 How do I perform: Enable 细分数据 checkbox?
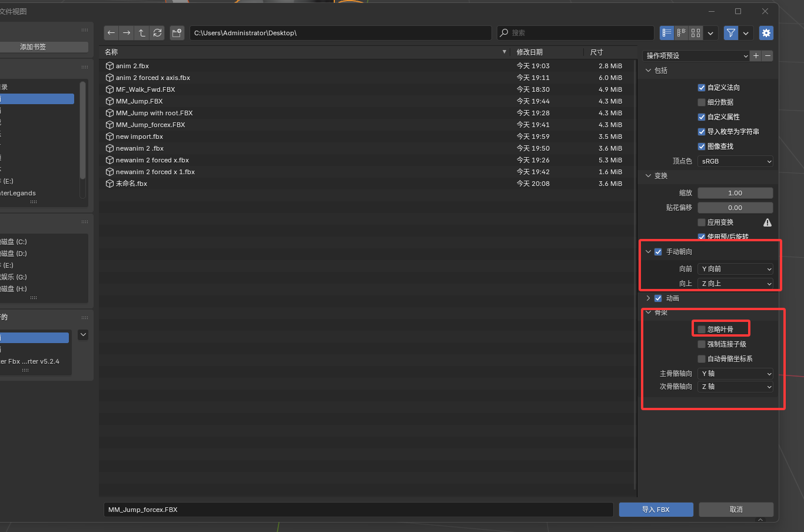click(x=702, y=102)
